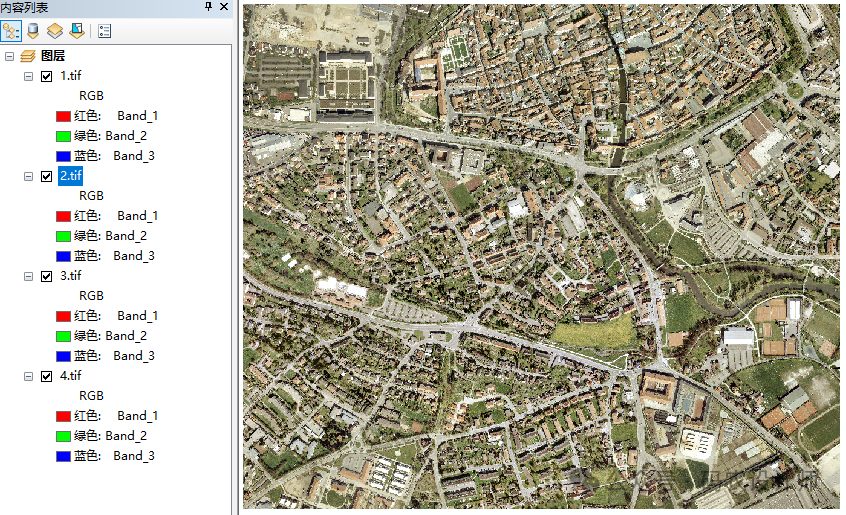The height and width of the screenshot is (515, 846).
Task: Collapse the 1.tif layer legend
Action: point(28,76)
